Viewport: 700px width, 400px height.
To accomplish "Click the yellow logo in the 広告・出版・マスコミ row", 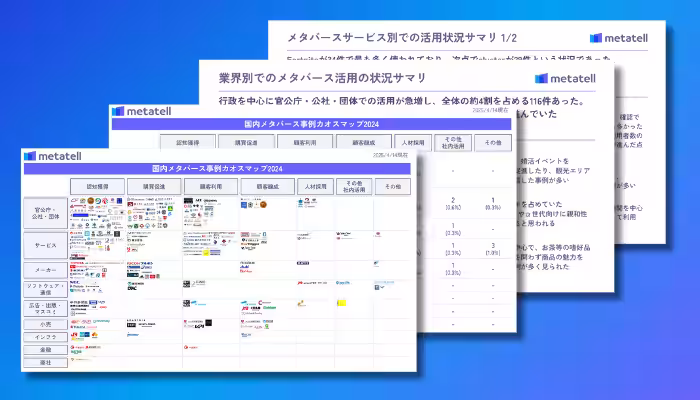I will coord(342,303).
